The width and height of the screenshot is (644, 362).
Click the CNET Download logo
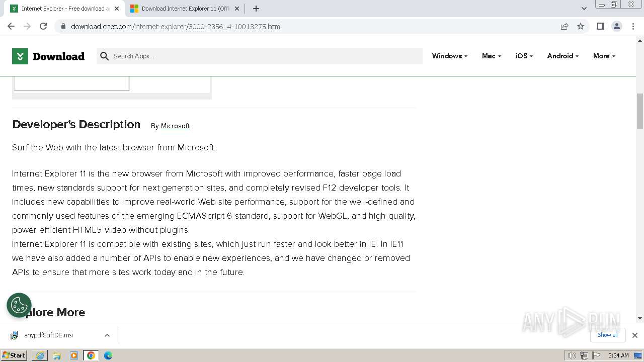(48, 56)
